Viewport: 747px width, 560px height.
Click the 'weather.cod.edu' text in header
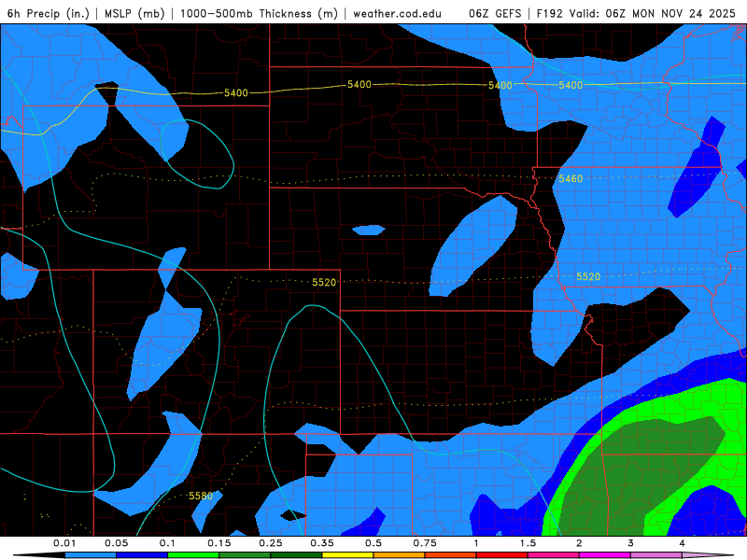[397, 13]
